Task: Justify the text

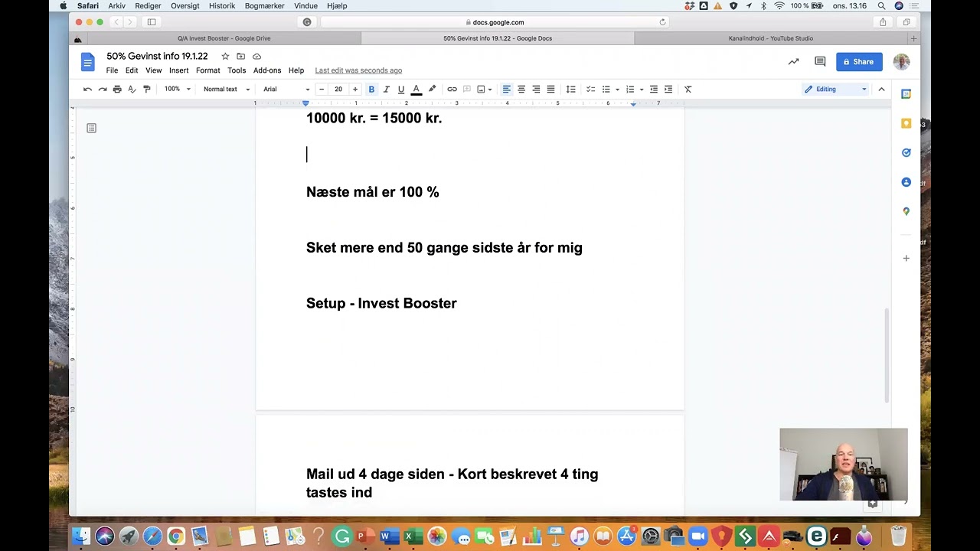Action: [550, 90]
